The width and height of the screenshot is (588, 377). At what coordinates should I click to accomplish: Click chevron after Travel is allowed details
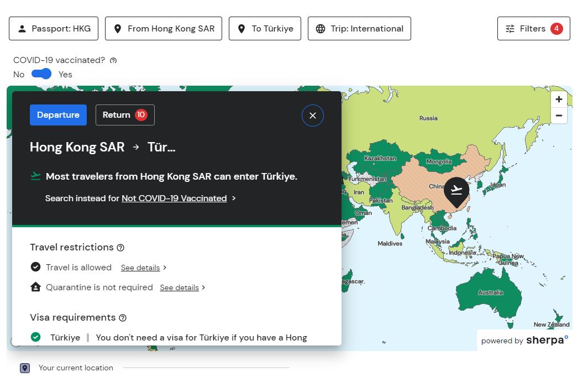[x=165, y=268]
